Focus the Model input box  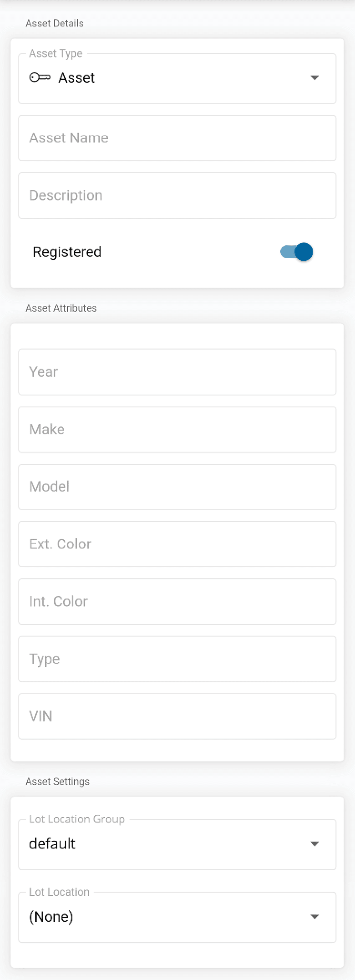click(x=177, y=487)
